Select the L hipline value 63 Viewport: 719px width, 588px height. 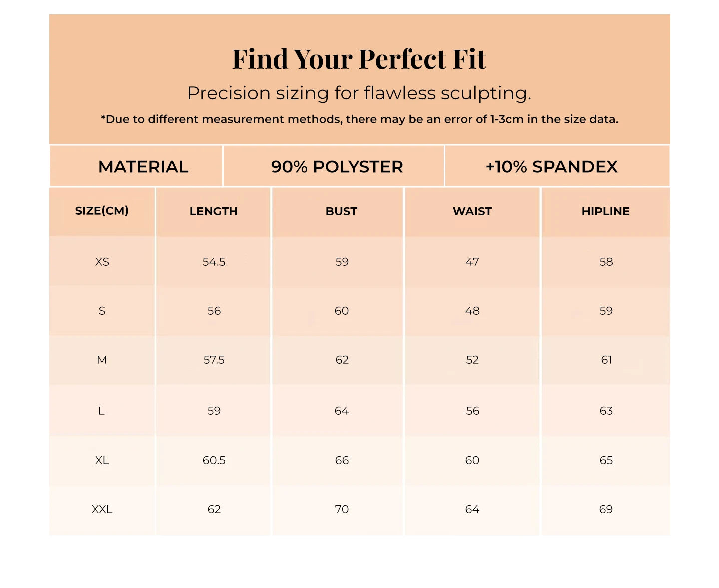click(x=606, y=411)
